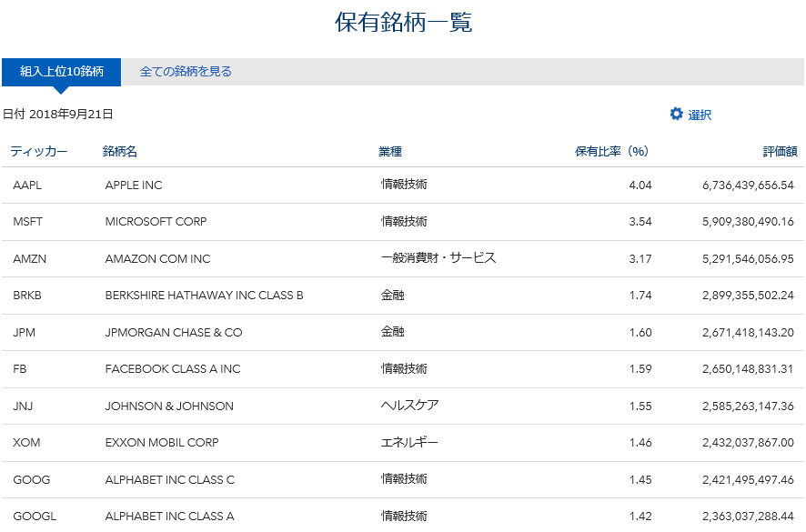Click valuation 6,736,439,656.54
The image size is (806, 532).
click(x=748, y=185)
